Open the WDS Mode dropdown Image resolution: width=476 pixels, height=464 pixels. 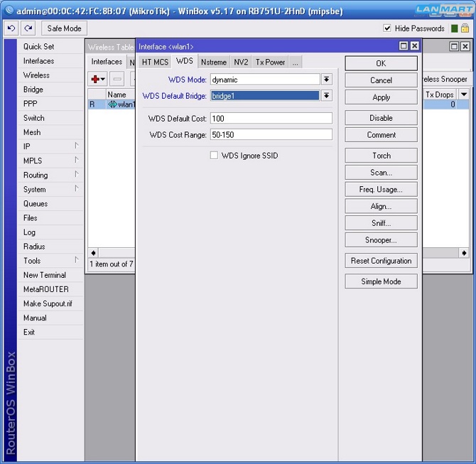pos(327,80)
